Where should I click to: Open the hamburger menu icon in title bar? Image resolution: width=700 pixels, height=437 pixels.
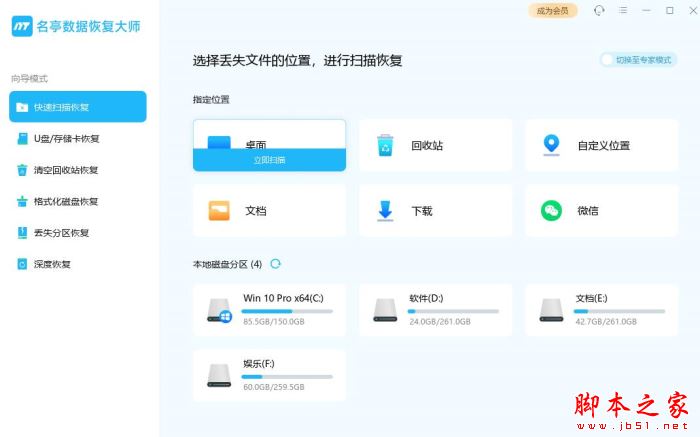[x=623, y=10]
